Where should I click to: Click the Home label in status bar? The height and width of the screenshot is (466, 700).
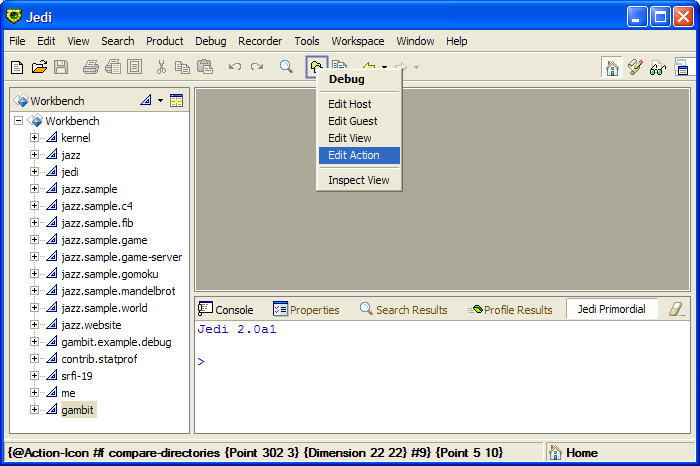(x=582, y=453)
